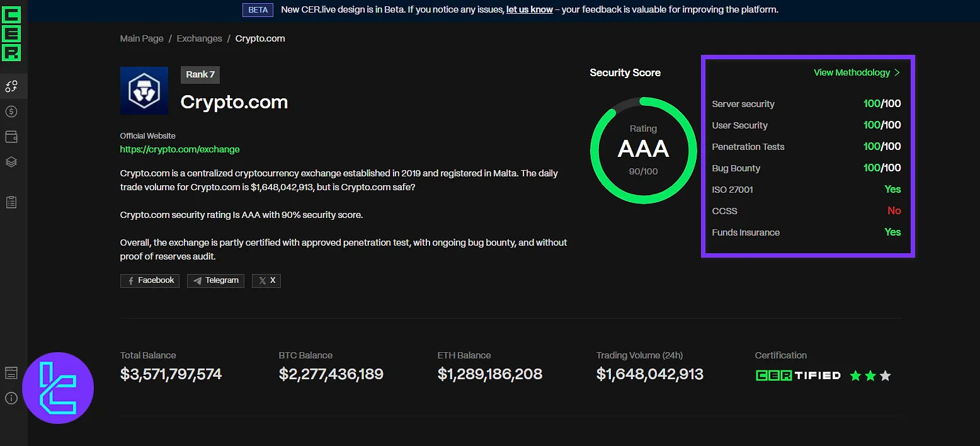Click the first green certification star

(x=855, y=376)
